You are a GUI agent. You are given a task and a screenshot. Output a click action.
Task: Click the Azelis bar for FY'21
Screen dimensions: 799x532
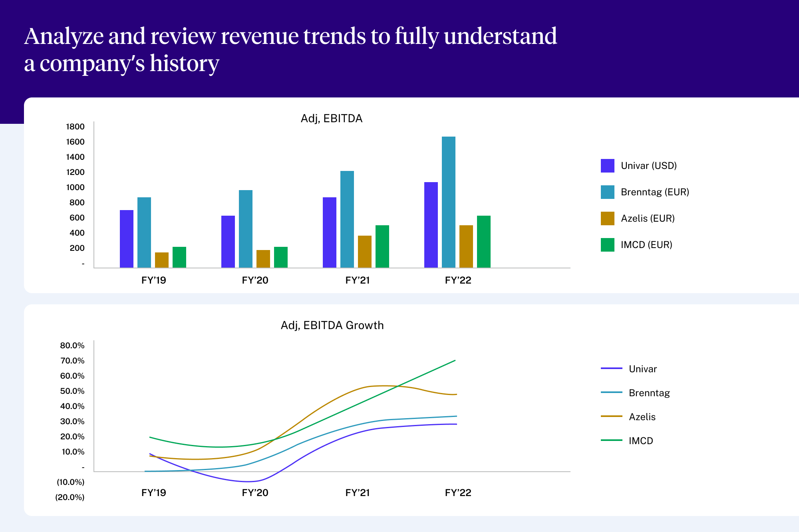364,252
